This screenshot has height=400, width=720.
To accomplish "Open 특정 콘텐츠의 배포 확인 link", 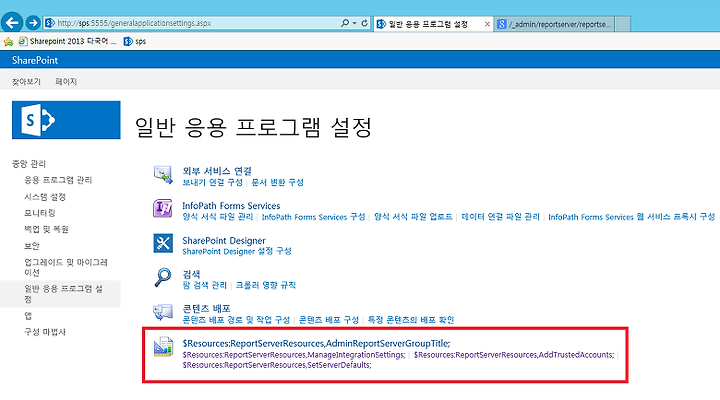I will (411, 320).
